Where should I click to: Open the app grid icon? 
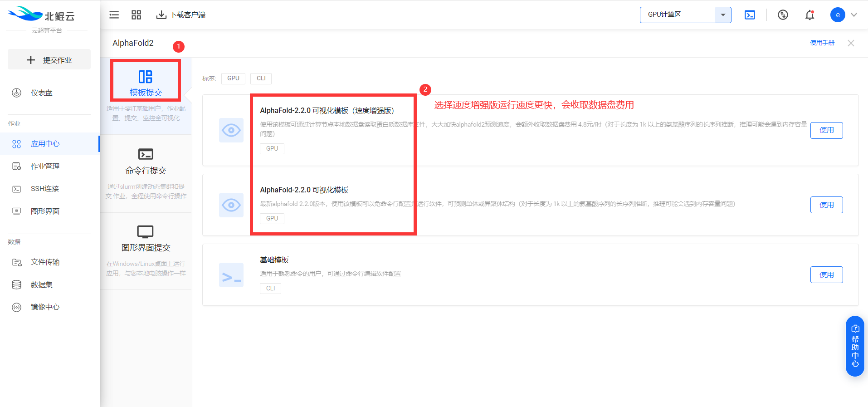(x=136, y=15)
